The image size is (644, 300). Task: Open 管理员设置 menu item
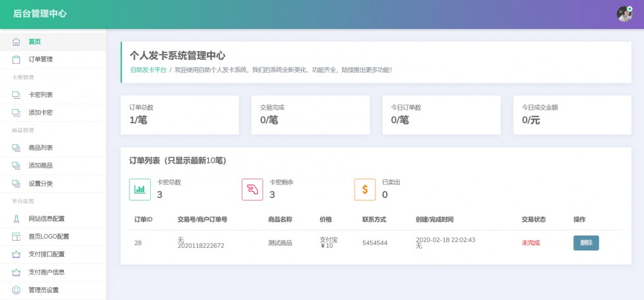(x=53, y=290)
